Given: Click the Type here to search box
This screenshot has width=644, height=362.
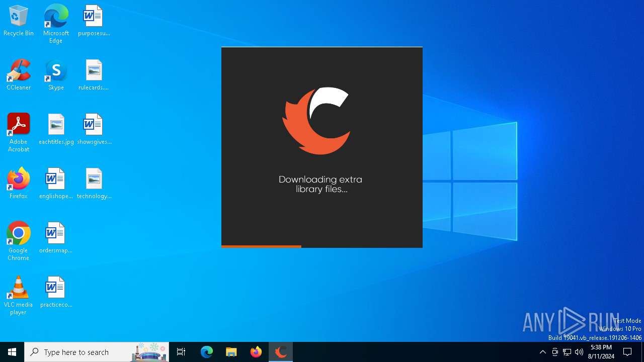Looking at the screenshot, I should pyautogui.click(x=97, y=352).
